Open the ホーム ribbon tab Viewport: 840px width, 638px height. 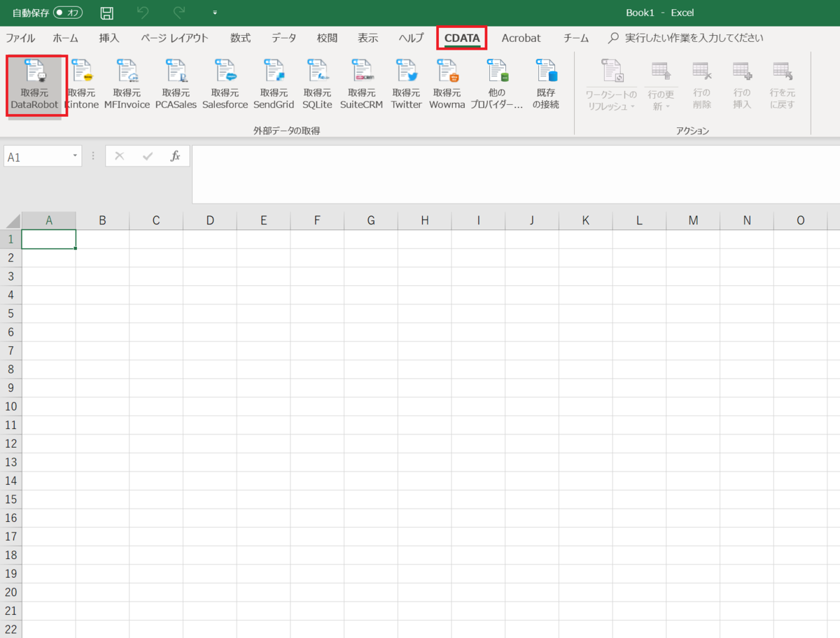66,38
